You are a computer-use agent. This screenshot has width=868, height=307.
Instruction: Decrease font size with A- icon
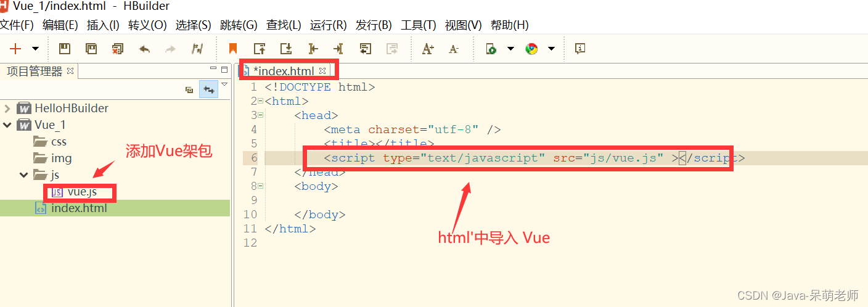click(x=454, y=49)
